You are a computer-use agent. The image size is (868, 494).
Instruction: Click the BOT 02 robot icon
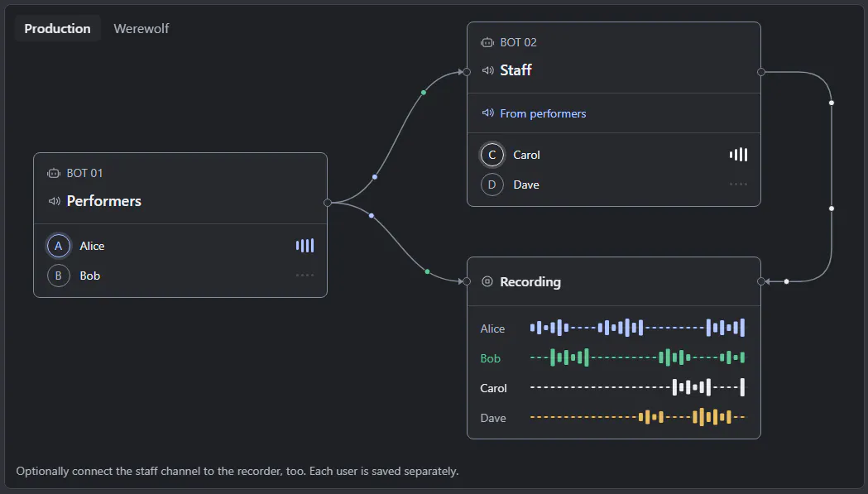click(x=487, y=43)
